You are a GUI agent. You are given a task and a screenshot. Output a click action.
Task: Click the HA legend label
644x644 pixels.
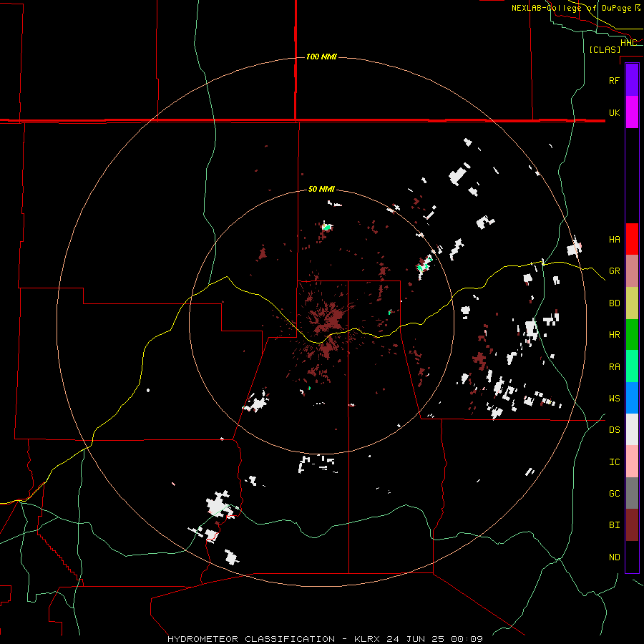(615, 240)
